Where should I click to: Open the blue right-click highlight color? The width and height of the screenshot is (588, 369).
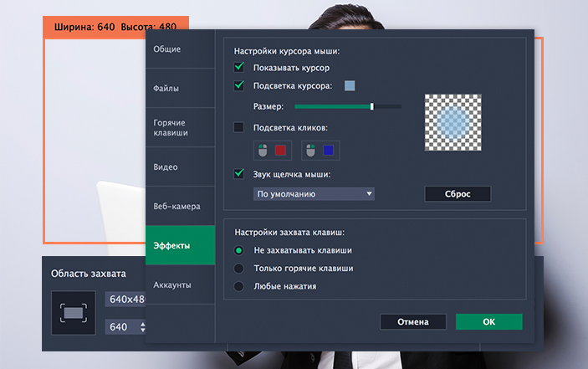point(329,151)
